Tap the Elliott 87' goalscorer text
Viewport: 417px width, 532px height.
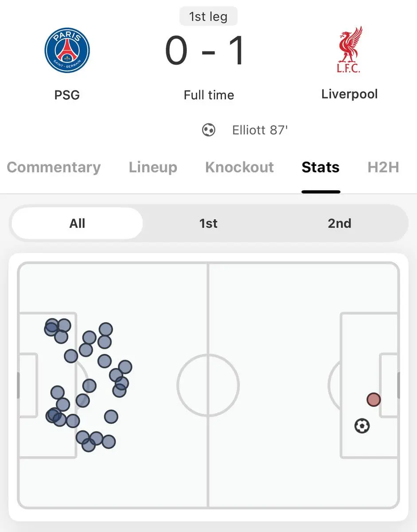click(x=260, y=130)
